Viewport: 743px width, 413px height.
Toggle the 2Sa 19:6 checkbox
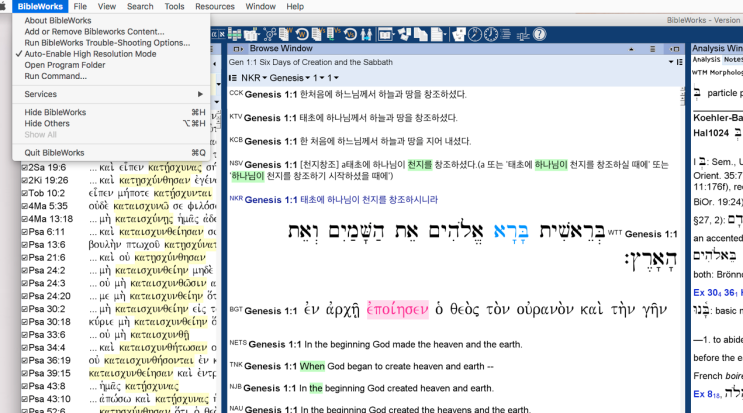click(25, 168)
